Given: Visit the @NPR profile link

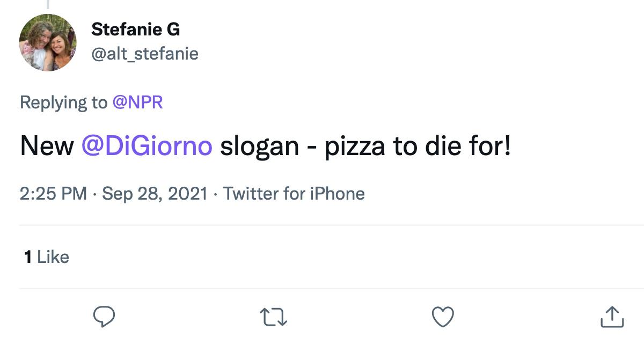Looking at the screenshot, I should click(137, 102).
